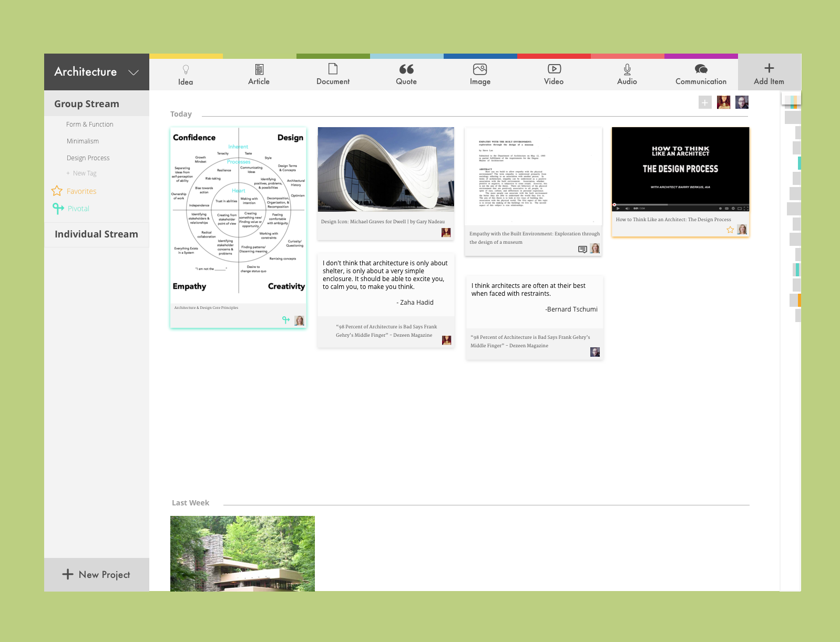This screenshot has height=642, width=840.
Task: Open the Fallingwater house image
Action: 242,554
